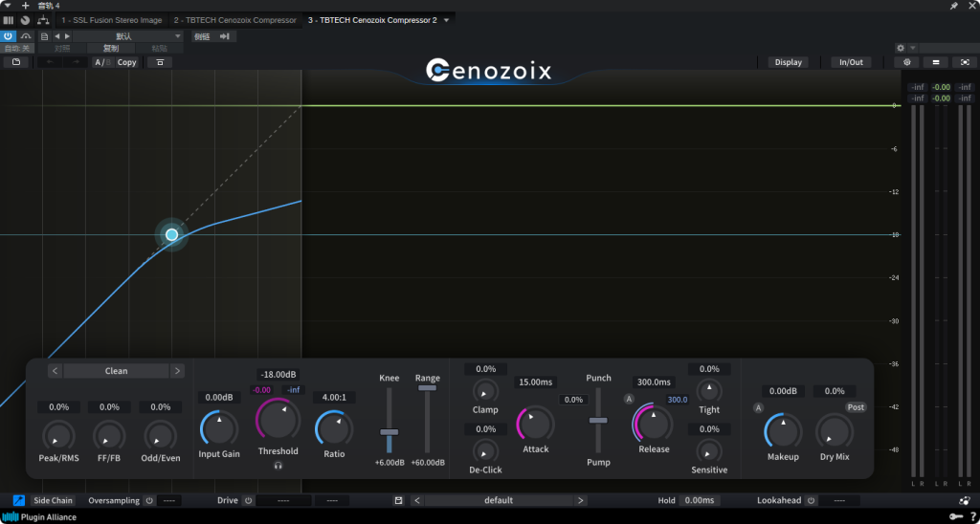Image resolution: width=980 pixels, height=524 pixels.
Task: Switch to SSL Fusion Stereo Image tab
Action: (111, 20)
